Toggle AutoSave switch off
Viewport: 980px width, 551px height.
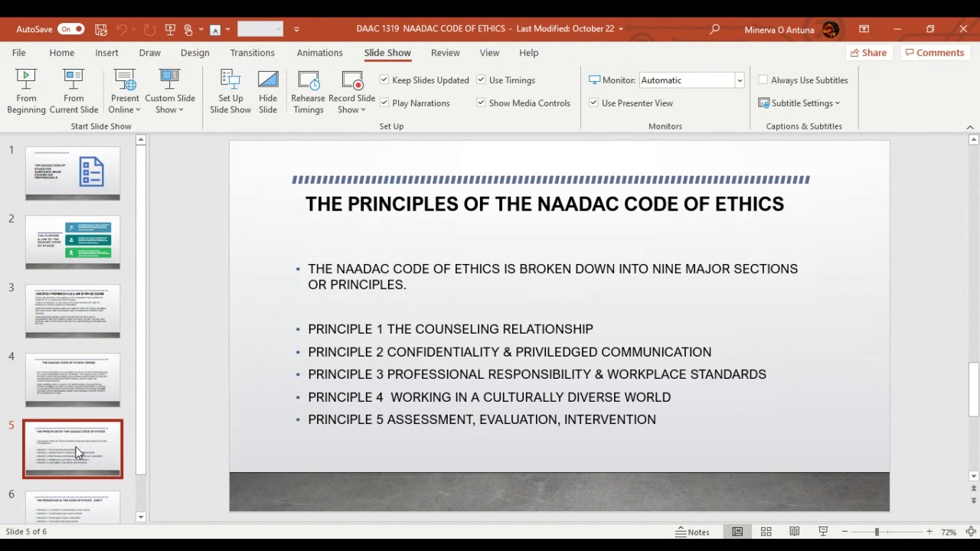point(70,29)
